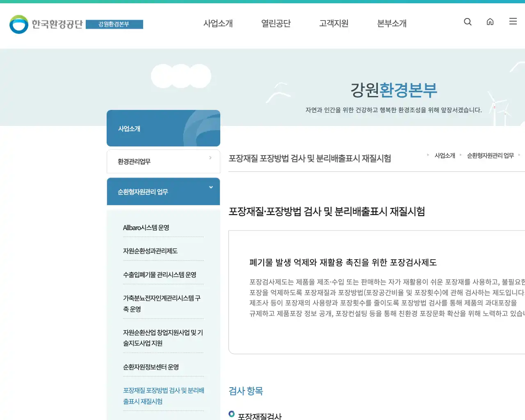Collapse the 순환형자원관리 업무 sidebar section
The height and width of the screenshot is (420, 525).
coord(163,192)
